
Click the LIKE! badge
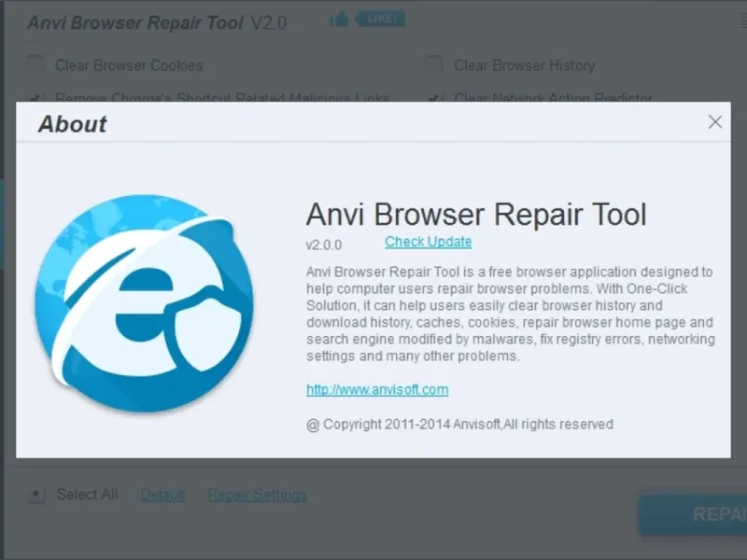point(381,19)
